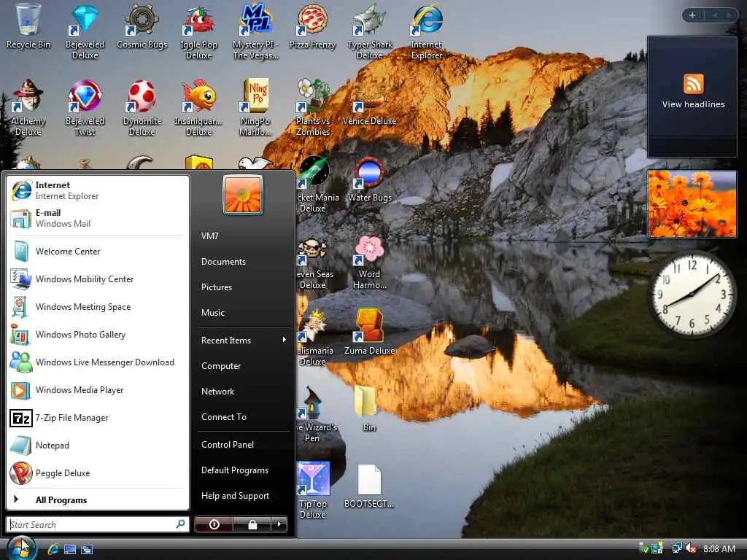This screenshot has width=747, height=560.
Task: Click the user account flower picture
Action: tap(243, 195)
